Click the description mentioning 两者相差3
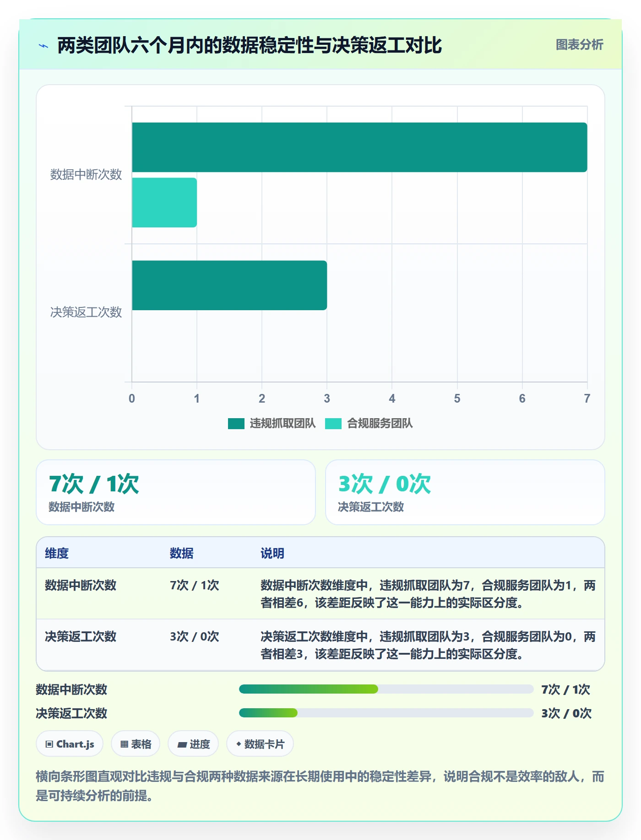The image size is (641, 840). click(428, 646)
